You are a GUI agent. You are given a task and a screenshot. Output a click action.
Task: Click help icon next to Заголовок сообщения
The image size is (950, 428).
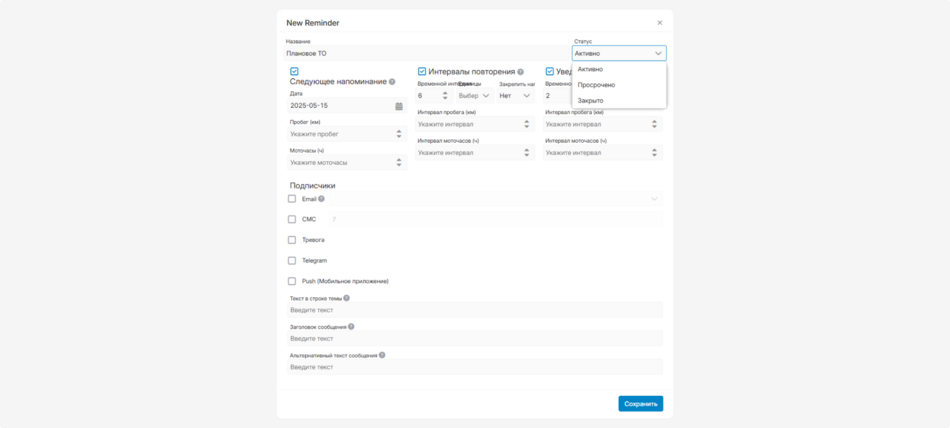(x=351, y=327)
